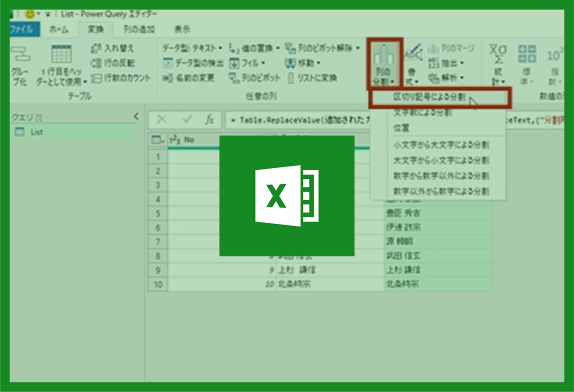Click the 名前の変更 (Rename) icon

click(x=167, y=77)
